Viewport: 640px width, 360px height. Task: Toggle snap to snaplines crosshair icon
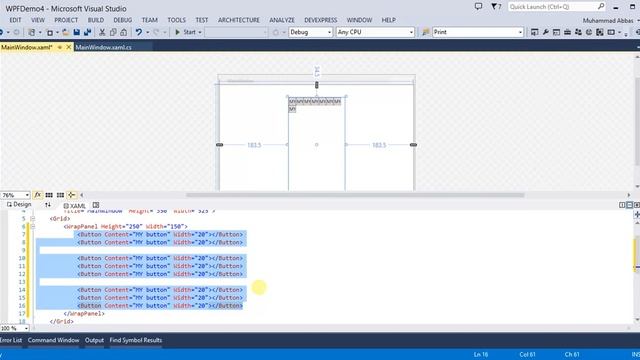click(x=72, y=195)
